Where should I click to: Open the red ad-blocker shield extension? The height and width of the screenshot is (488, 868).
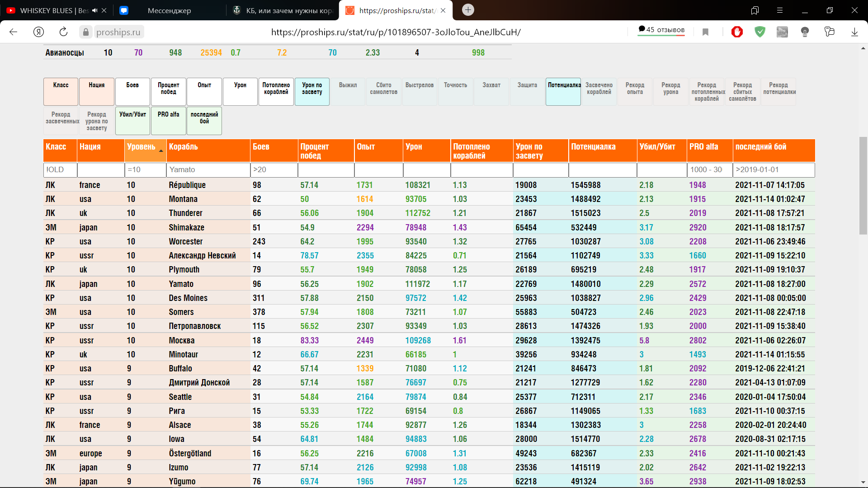tap(737, 32)
